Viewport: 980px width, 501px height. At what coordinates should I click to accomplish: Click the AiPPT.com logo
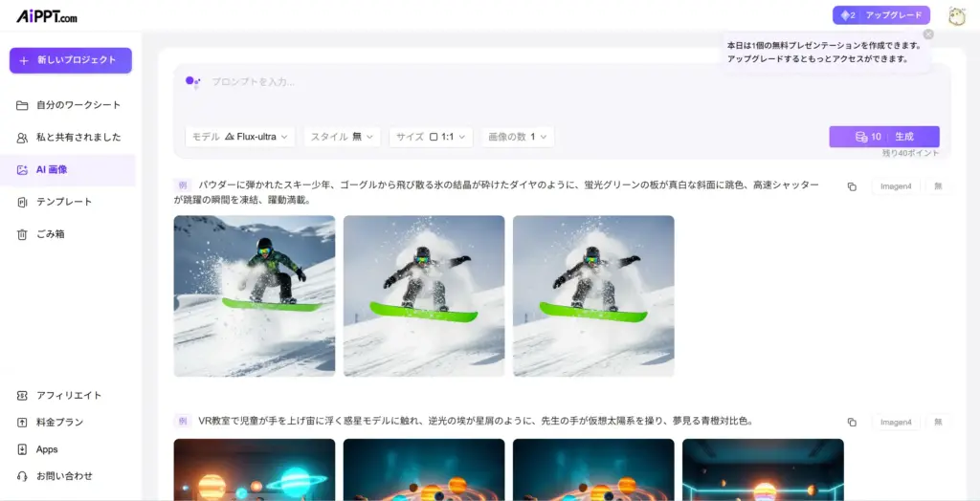[44, 16]
